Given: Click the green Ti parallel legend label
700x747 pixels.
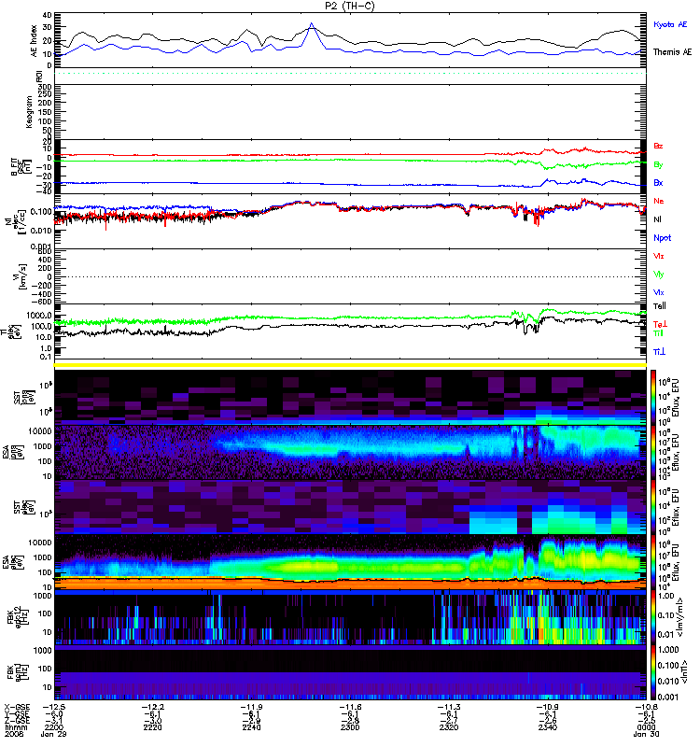Looking at the screenshot, I should tap(658, 333).
